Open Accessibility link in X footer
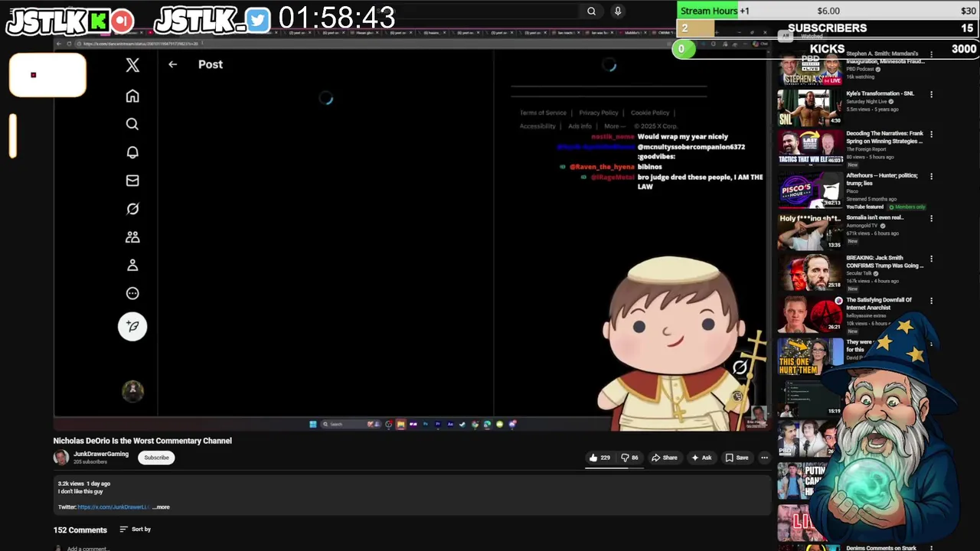The width and height of the screenshot is (980, 551). pyautogui.click(x=537, y=126)
